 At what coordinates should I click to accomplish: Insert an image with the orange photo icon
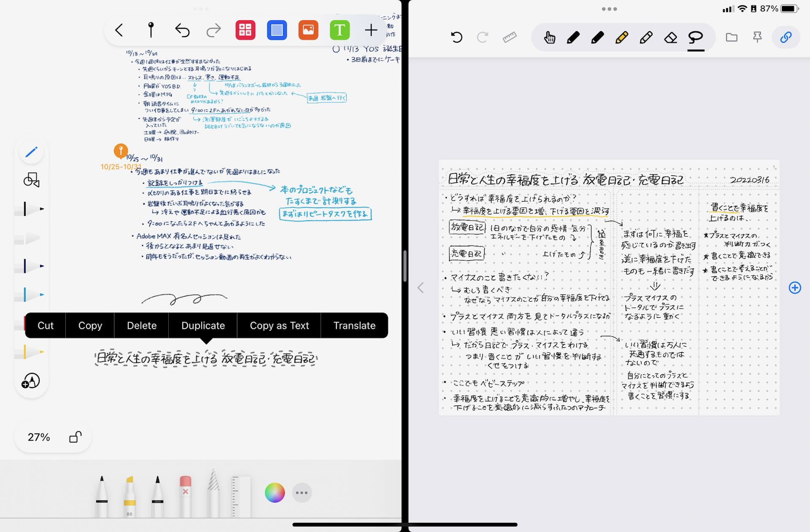(308, 30)
